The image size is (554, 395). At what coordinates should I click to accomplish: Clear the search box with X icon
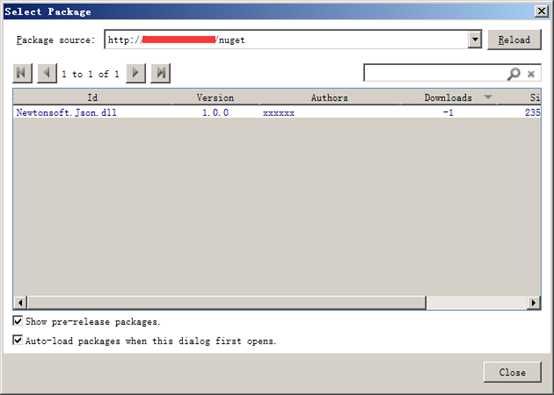point(531,74)
